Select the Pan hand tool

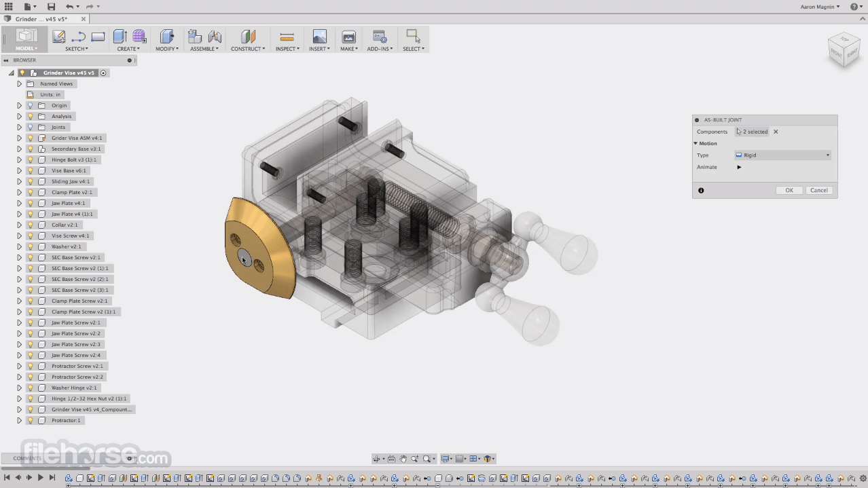point(403,459)
